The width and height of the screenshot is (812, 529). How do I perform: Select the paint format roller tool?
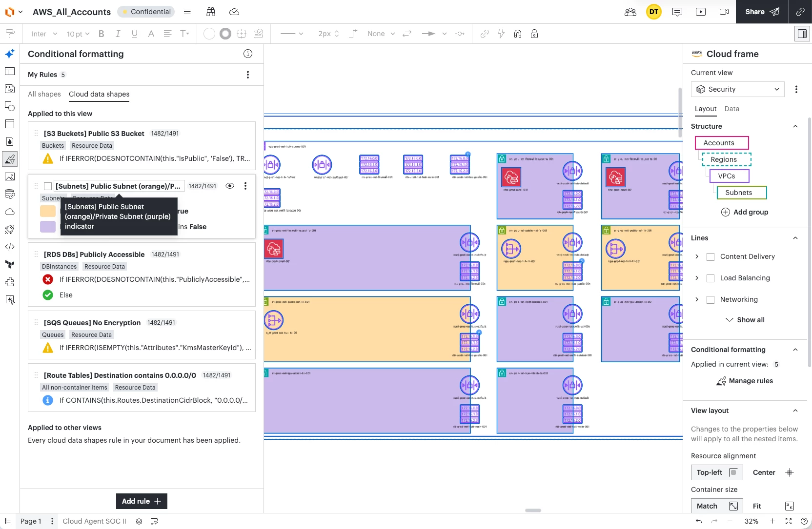tap(10, 34)
